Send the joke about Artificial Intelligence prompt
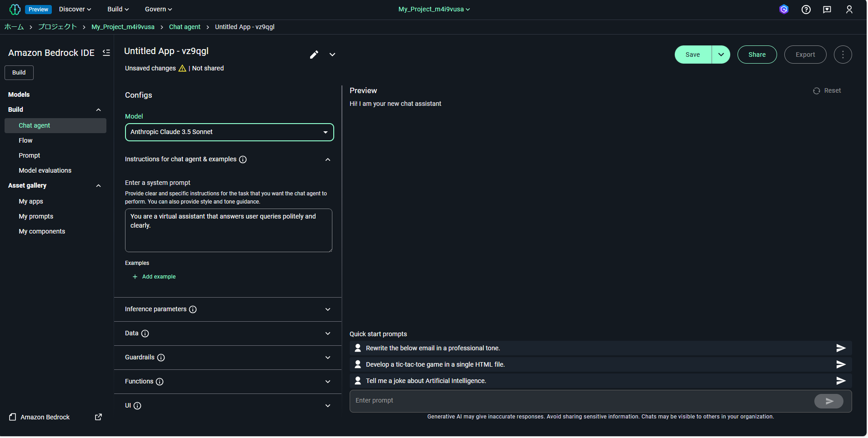 (x=841, y=381)
